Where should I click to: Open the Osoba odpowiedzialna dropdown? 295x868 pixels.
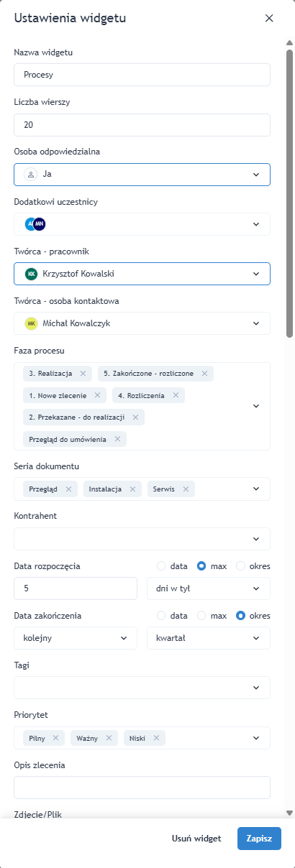point(142,175)
